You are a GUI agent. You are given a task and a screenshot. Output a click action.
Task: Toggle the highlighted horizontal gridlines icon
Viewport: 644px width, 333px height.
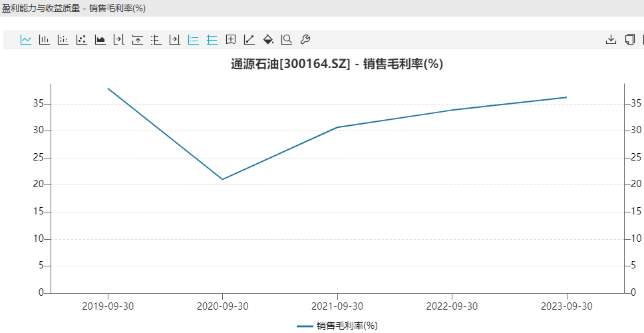coord(212,39)
